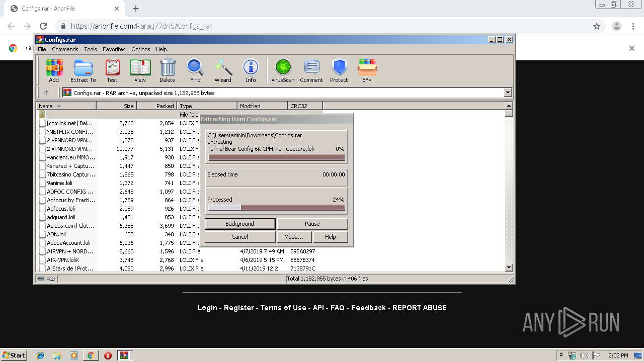
Task: Select the Adfocus.loli file
Action: 60,209
